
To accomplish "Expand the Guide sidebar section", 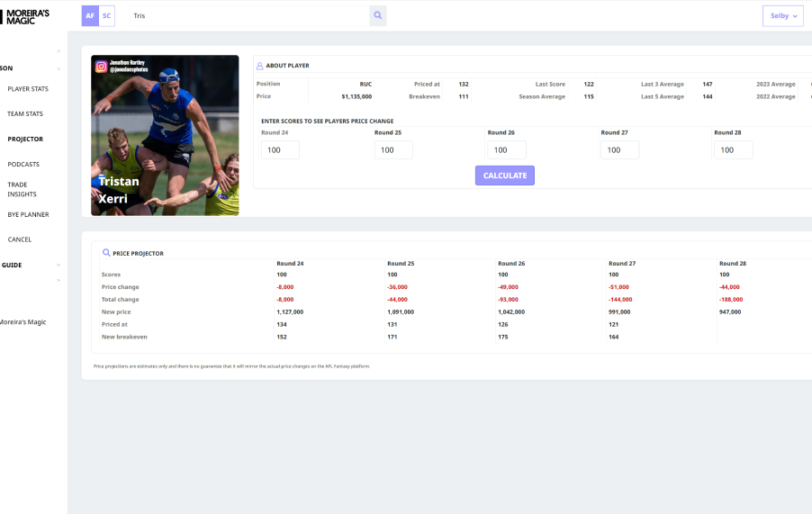I will [59, 265].
